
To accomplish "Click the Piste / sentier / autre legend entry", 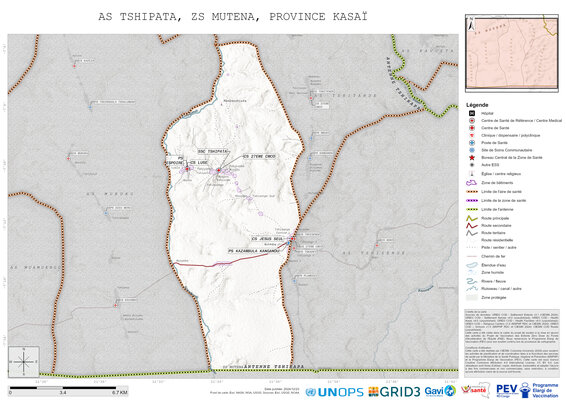I will tap(498, 248).
